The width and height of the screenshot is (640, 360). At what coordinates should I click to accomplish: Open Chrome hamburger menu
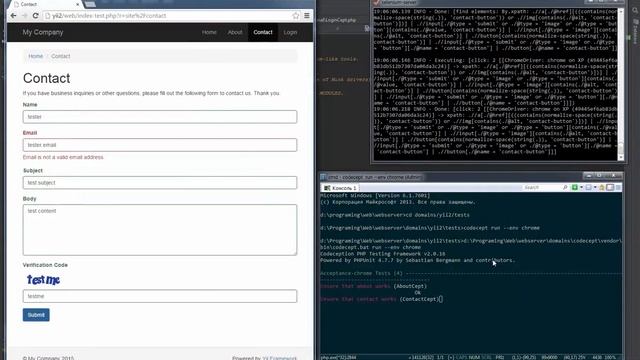(x=307, y=16)
